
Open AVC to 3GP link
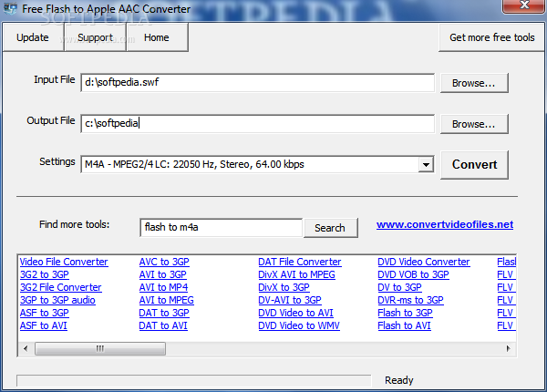(164, 262)
